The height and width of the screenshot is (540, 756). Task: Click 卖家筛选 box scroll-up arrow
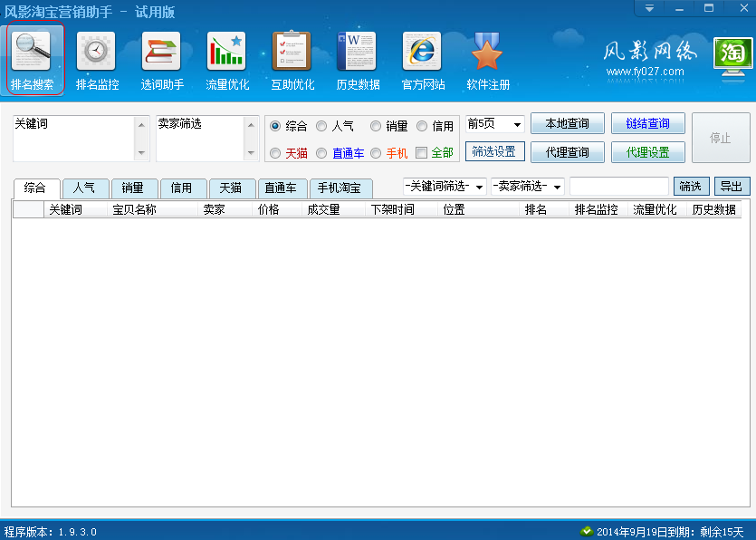pyautogui.click(x=251, y=125)
